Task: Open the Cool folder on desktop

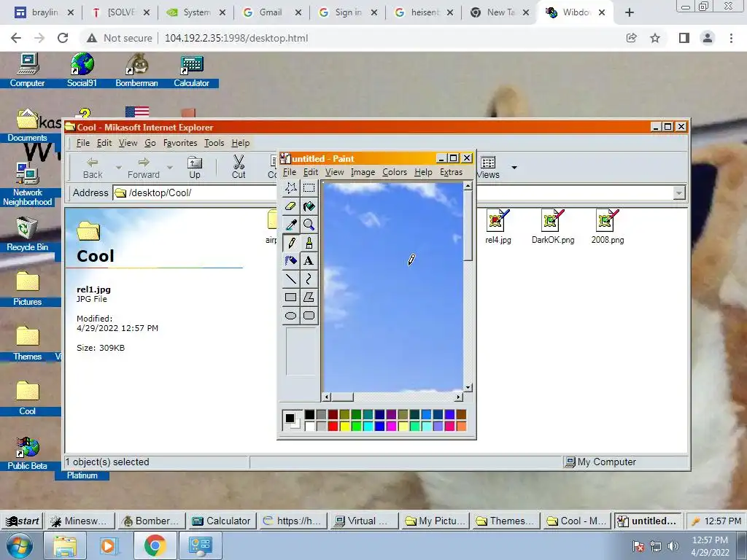Action: (x=27, y=398)
